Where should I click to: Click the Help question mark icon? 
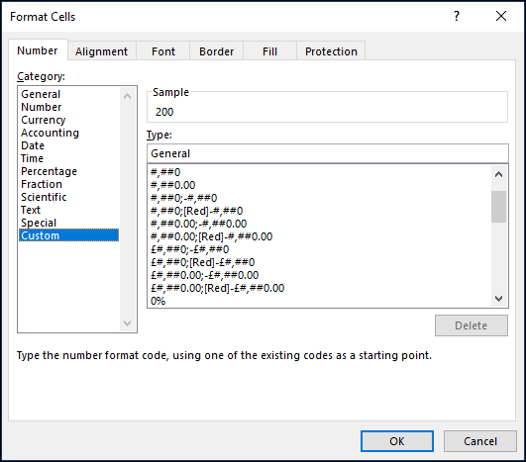[456, 16]
